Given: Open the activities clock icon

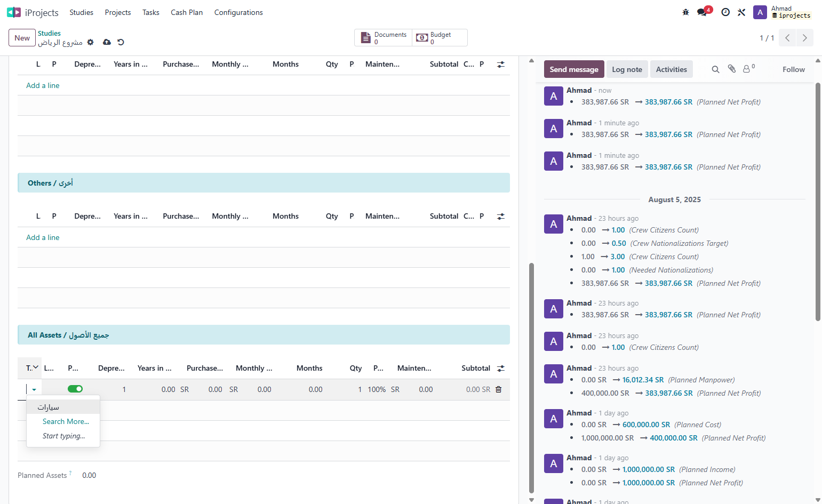Looking at the screenshot, I should (x=725, y=12).
